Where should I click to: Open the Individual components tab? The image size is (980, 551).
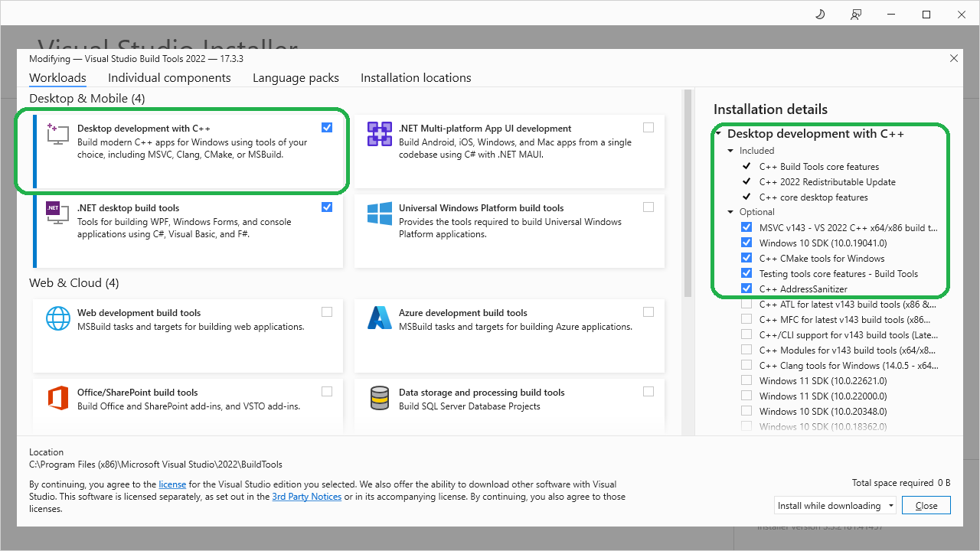169,78
